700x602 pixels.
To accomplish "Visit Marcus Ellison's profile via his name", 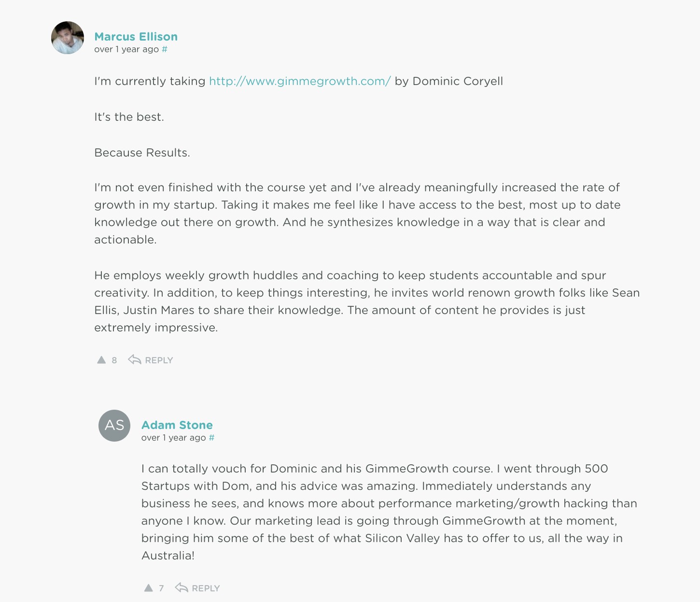I will click(x=136, y=37).
